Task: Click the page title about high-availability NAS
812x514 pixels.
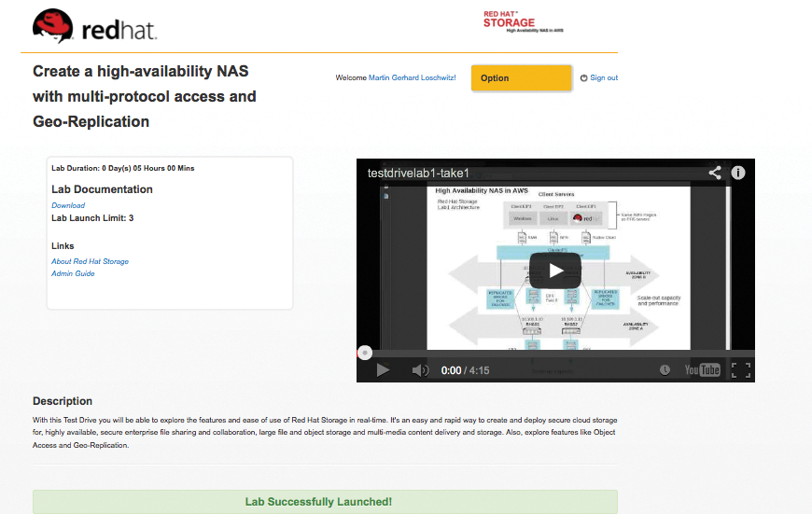Action: [145, 96]
